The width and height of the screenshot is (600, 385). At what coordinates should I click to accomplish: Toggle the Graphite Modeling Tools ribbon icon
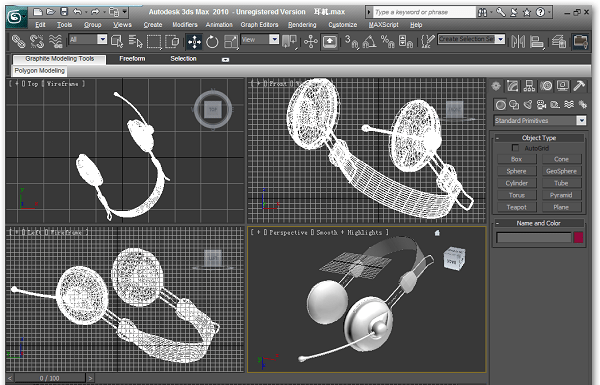click(580, 41)
